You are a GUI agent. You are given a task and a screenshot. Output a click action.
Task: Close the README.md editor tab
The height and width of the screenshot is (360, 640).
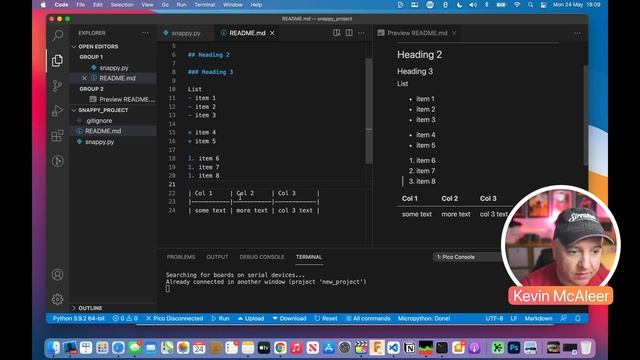pyautogui.click(x=272, y=33)
